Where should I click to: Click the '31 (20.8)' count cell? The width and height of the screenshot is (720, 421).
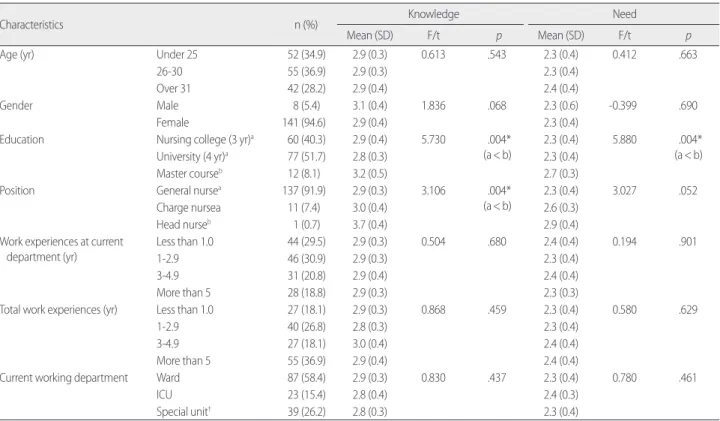(x=306, y=275)
